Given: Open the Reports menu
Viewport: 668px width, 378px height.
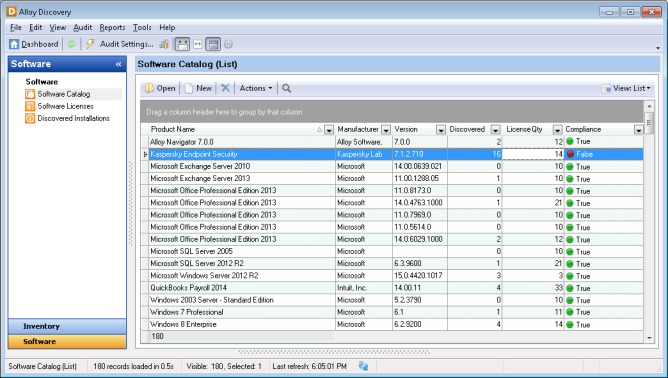Looking at the screenshot, I should (112, 28).
